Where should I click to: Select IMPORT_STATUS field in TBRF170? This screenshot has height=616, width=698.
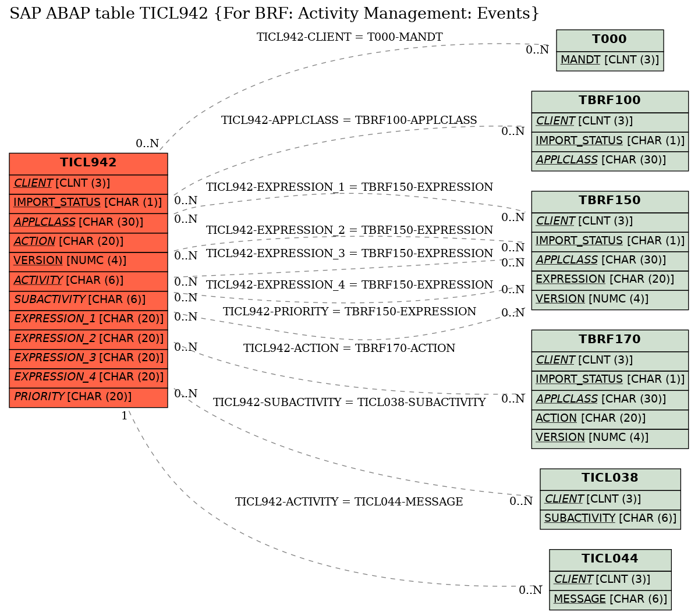[x=610, y=380]
